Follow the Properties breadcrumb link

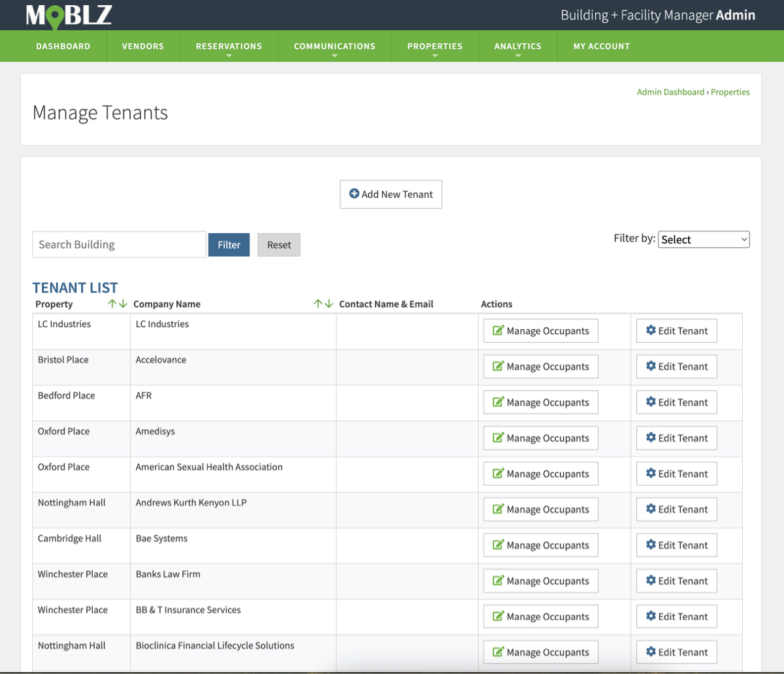tap(730, 92)
